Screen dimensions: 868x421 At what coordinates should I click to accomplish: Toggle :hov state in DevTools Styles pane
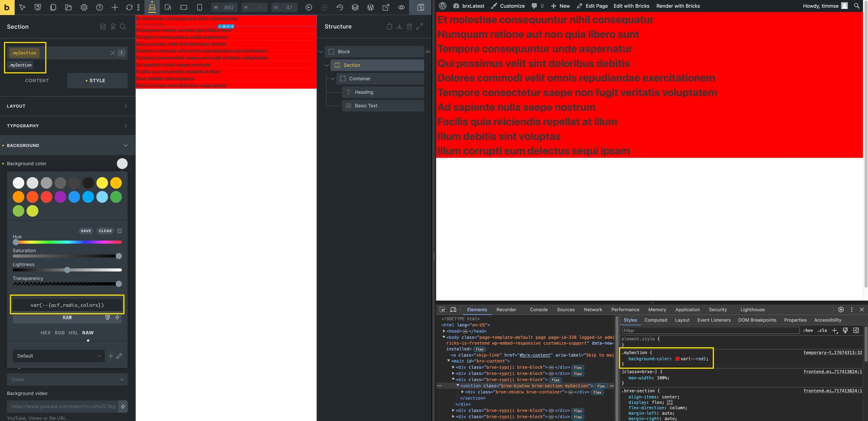pos(808,331)
